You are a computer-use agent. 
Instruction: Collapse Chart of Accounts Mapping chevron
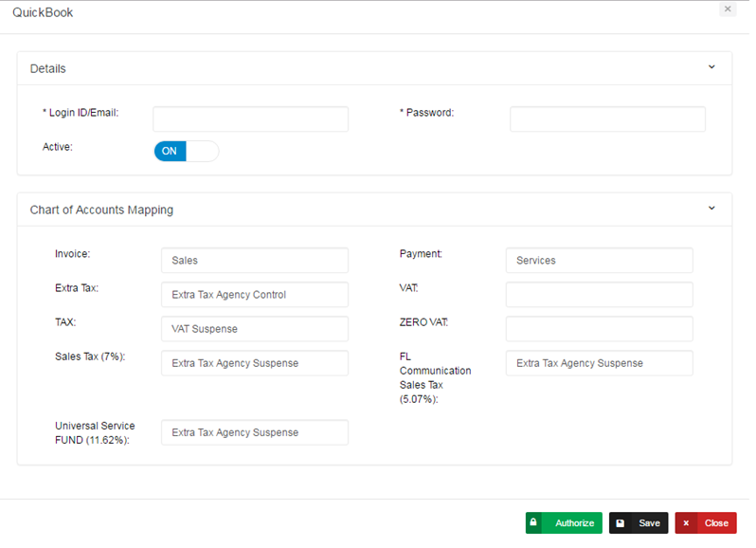711,209
